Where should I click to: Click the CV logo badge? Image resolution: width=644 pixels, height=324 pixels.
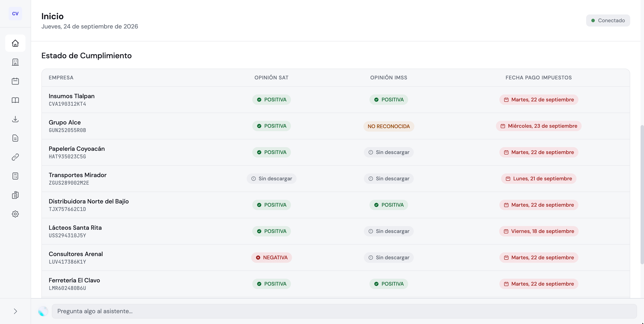15,14
